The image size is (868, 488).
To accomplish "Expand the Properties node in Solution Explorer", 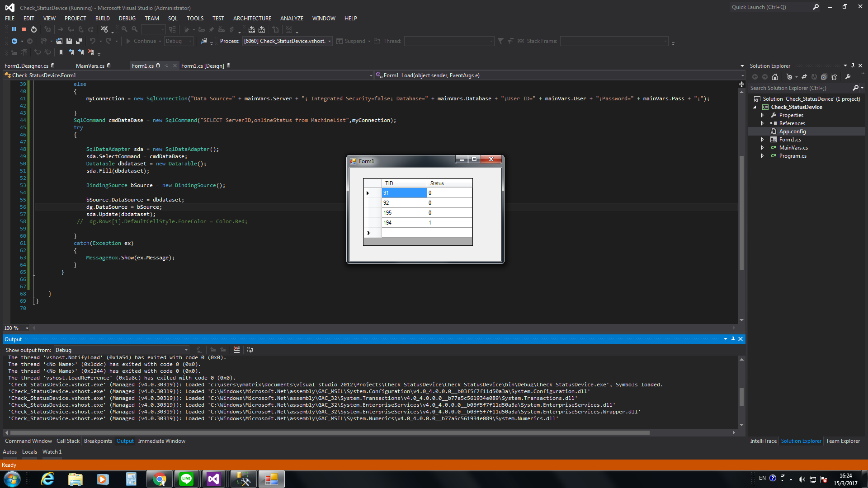I will (x=763, y=115).
